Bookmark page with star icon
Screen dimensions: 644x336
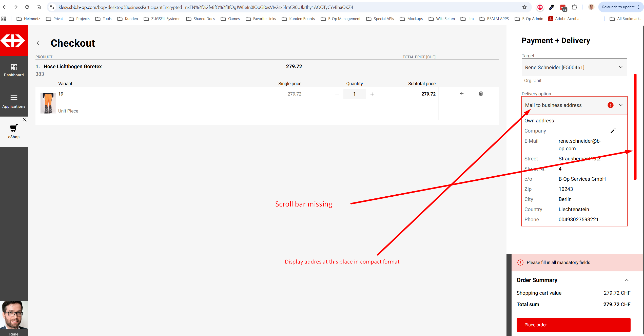coord(524,7)
